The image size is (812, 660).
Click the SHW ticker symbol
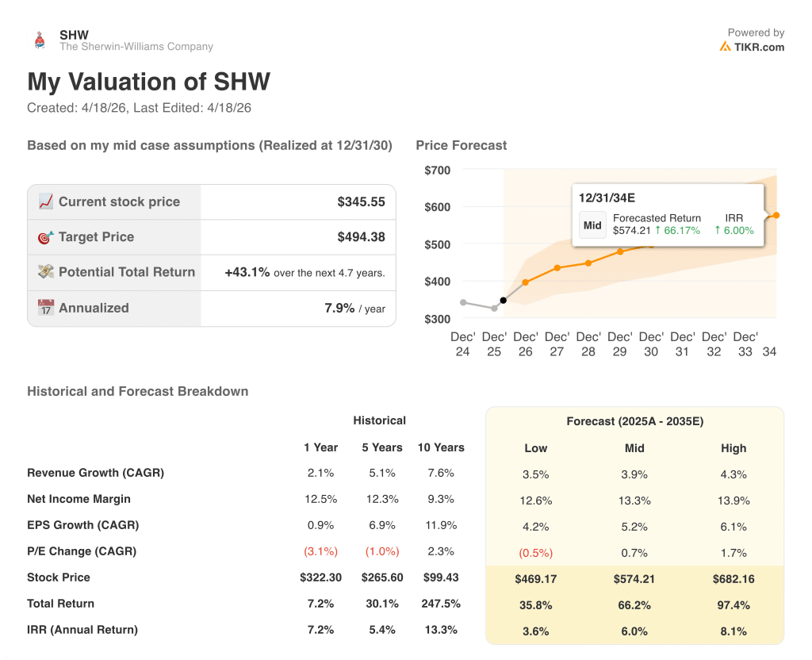point(74,35)
